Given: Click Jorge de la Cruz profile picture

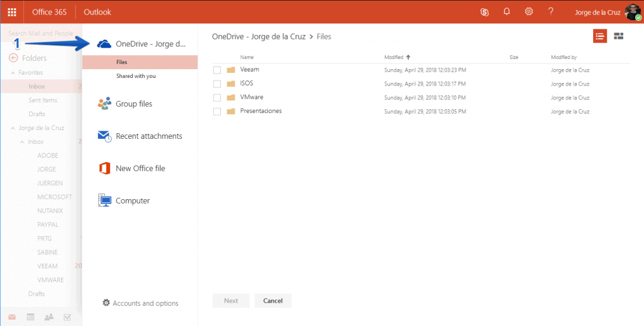Looking at the screenshot, I should pyautogui.click(x=633, y=12).
